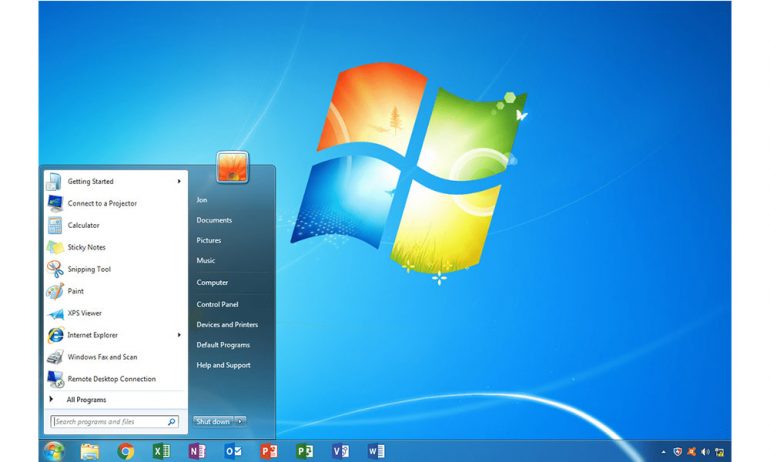Open Control Panel
Screen dimensions: 770x462
pyautogui.click(x=218, y=304)
